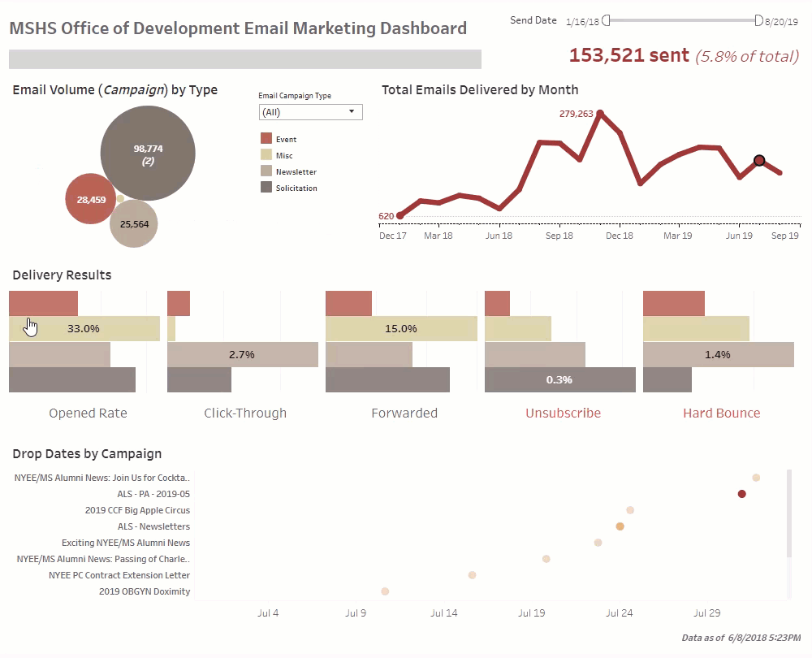Select the 25,564 Newsletter bubble

tap(133, 223)
